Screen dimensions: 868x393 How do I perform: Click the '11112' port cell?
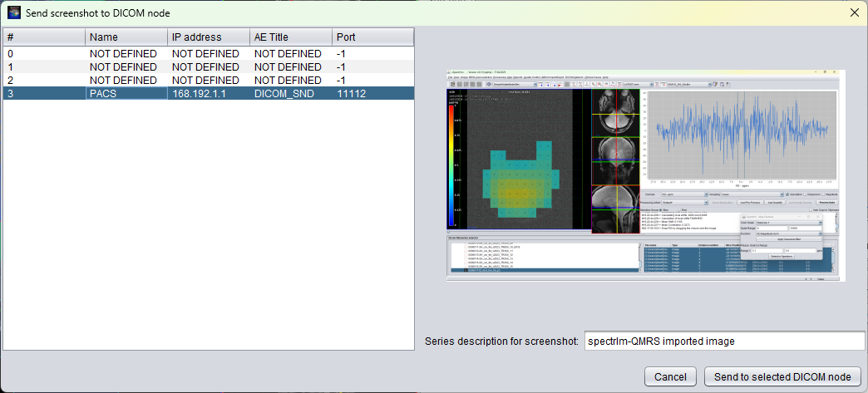[373, 94]
